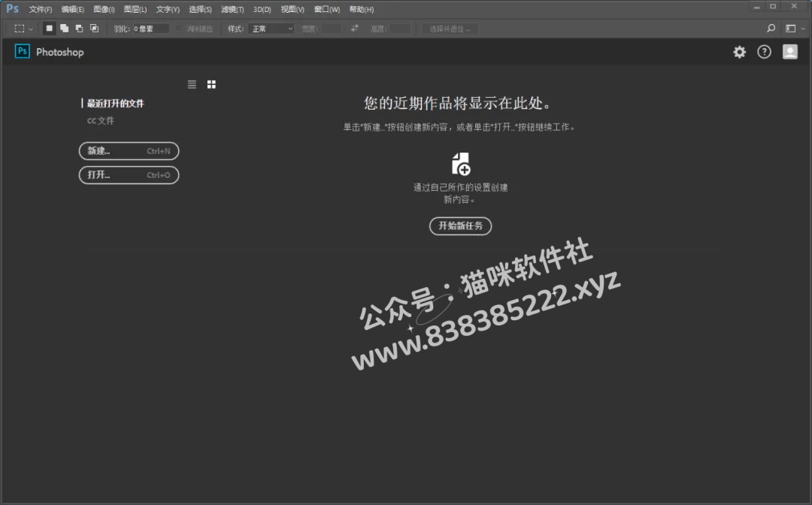Screen dimensions: 812x505
Task: Open the marquee tool preset picker
Action: pyautogui.click(x=23, y=29)
